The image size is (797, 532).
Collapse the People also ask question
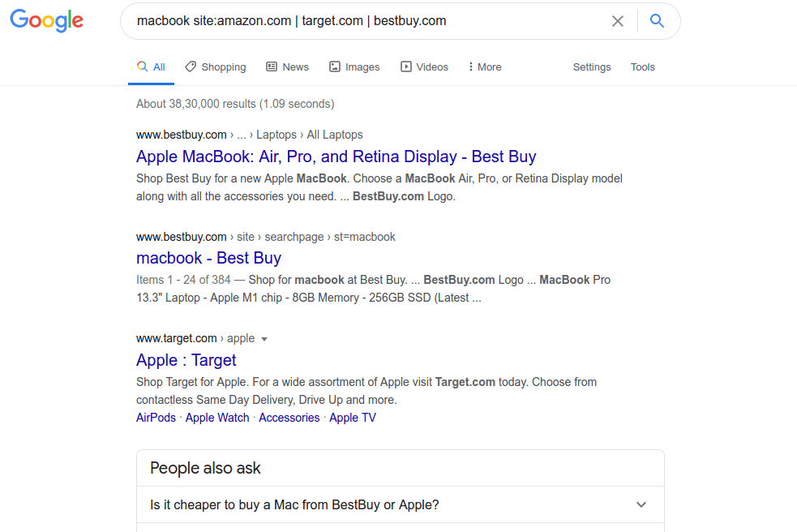click(x=641, y=504)
